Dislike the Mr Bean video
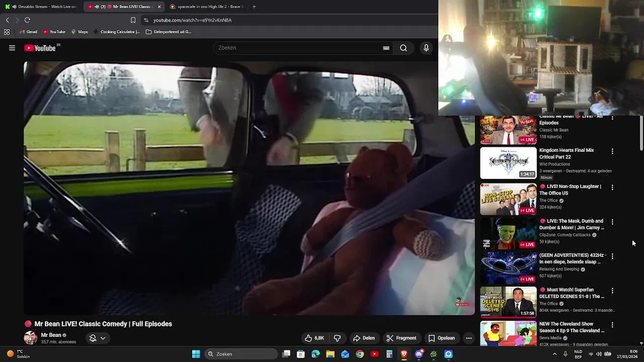Screen dimensions: 644x362 tap(337, 338)
